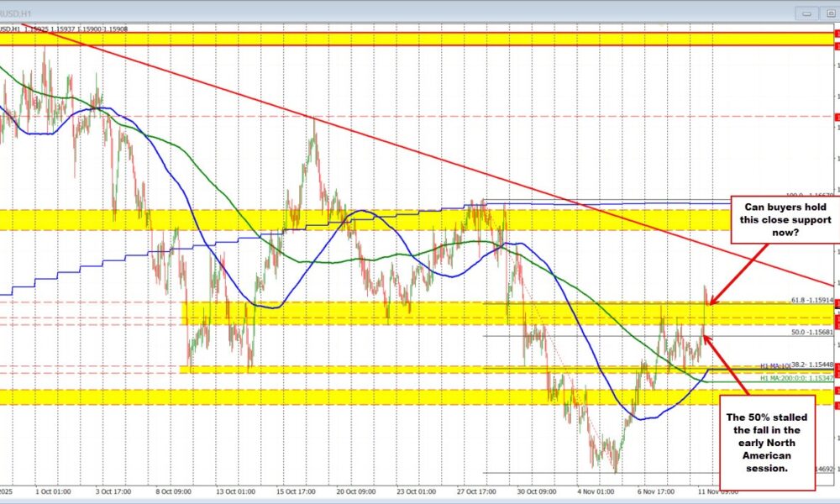840x504 pixels.
Task: Click the 8 Oct 09:00 time axis label
Action: [x=173, y=491]
